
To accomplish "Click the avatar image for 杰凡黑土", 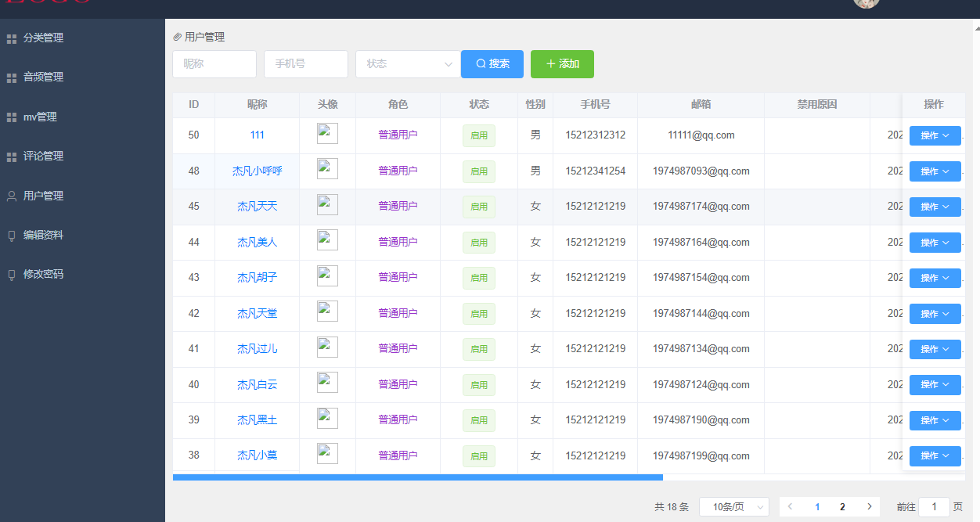I will pyautogui.click(x=327, y=419).
